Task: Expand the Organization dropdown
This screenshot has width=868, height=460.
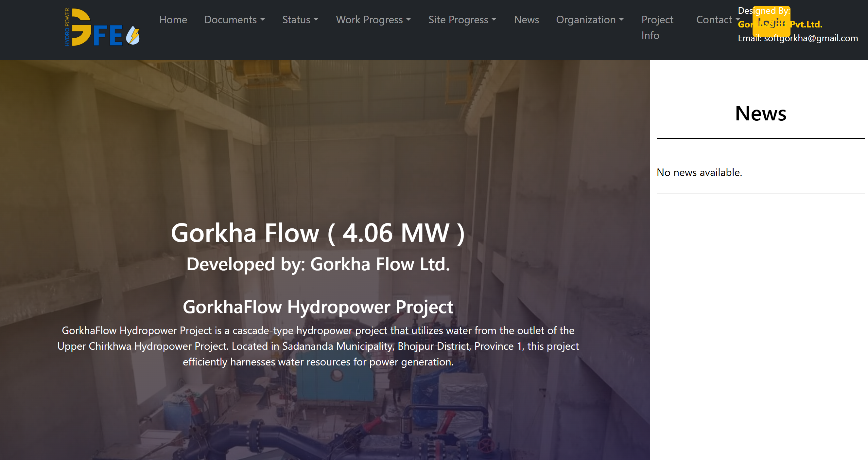Action: [590, 20]
